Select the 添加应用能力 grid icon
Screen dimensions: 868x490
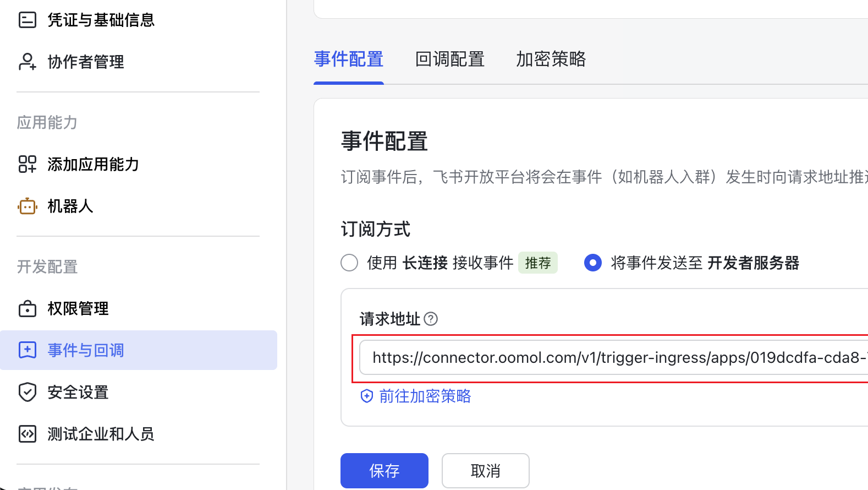(28, 164)
